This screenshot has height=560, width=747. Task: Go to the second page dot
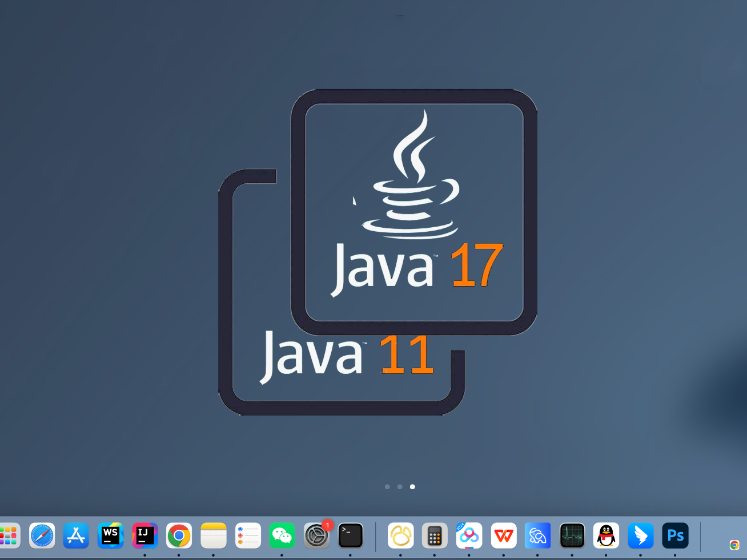click(x=400, y=487)
